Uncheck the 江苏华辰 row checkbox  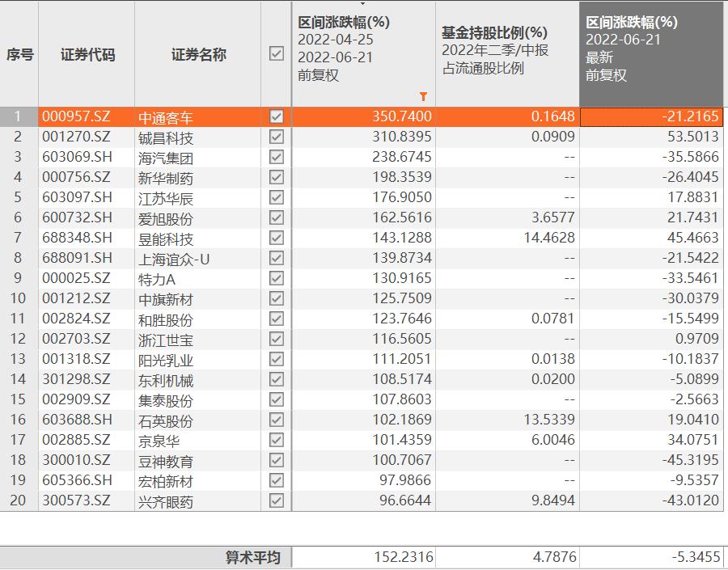click(x=277, y=197)
